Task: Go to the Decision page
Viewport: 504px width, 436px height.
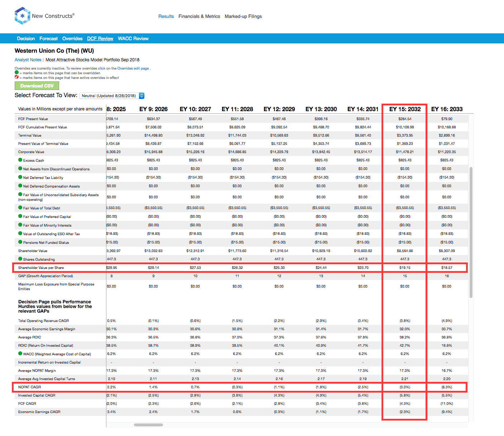Action: [x=26, y=38]
